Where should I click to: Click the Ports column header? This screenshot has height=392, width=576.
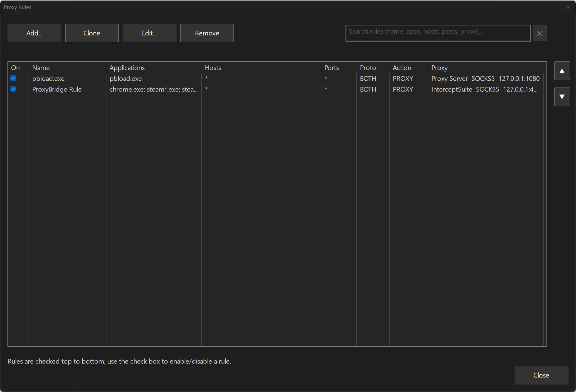tap(339, 68)
